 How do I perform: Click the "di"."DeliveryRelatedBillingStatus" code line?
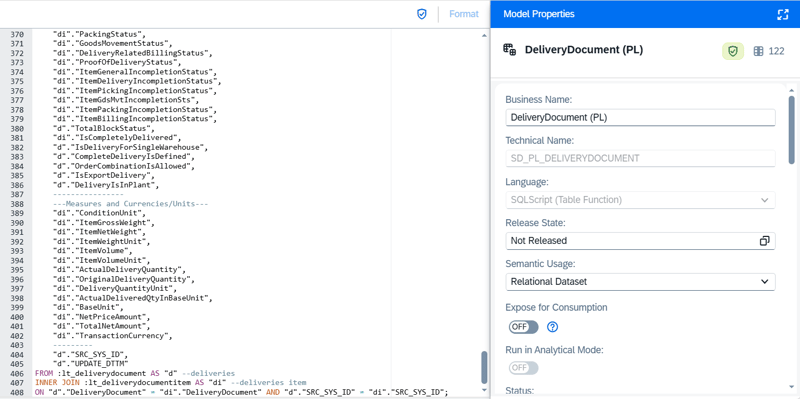pyautogui.click(x=132, y=54)
